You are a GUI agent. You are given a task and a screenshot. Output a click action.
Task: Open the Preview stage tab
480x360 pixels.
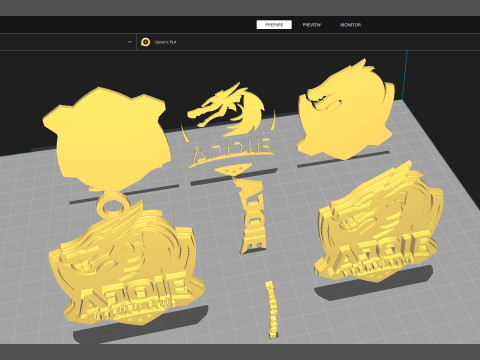pos(312,25)
